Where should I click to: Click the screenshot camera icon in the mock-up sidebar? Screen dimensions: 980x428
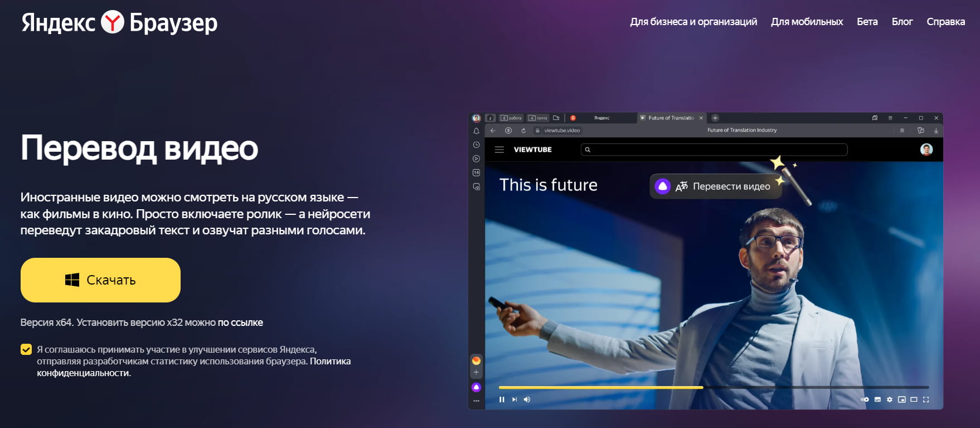476,186
